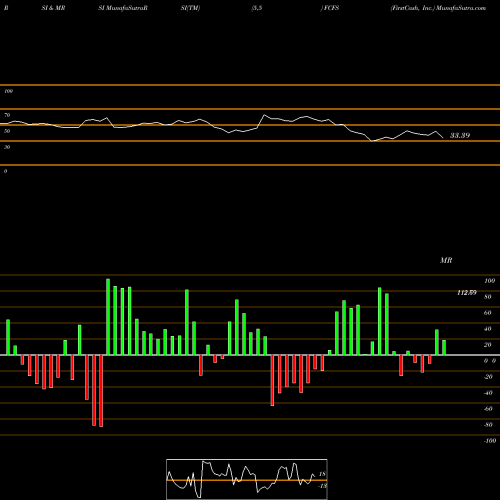Click the '18' label in the mini chart
This screenshot has width=500, height=500.
click(322, 474)
